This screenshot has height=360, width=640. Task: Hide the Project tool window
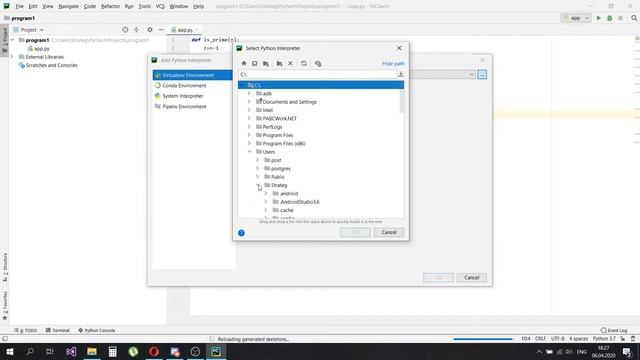tap(161, 30)
